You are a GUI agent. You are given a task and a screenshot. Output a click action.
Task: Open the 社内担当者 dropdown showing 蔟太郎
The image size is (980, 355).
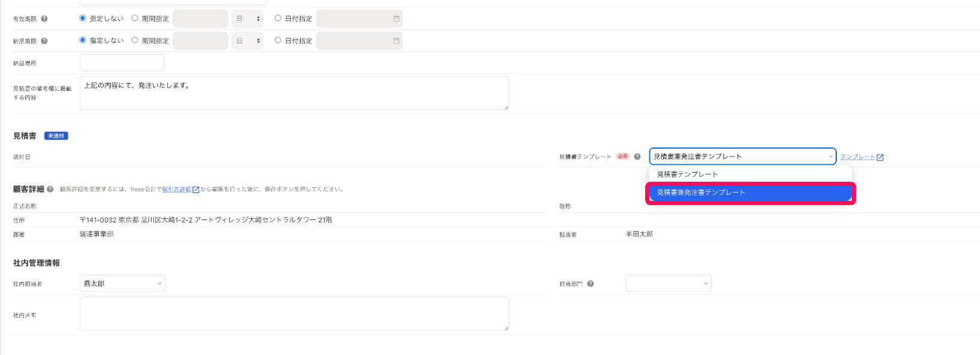[122, 284]
